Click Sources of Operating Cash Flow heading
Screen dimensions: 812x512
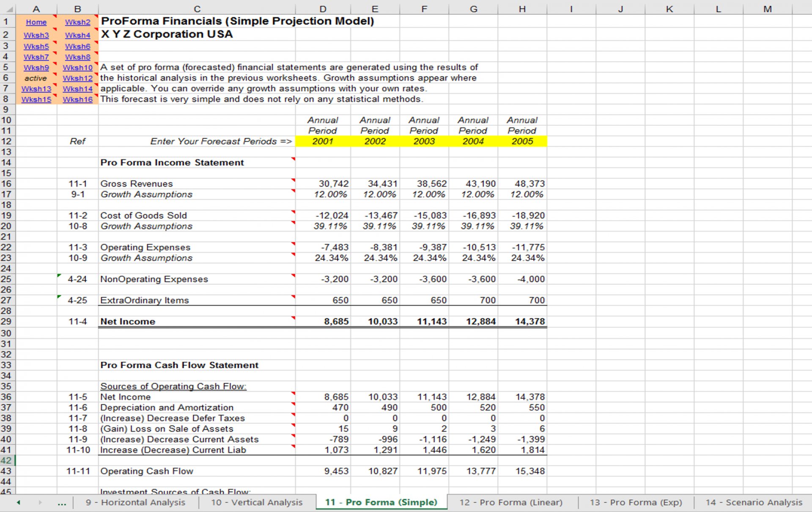(173, 386)
